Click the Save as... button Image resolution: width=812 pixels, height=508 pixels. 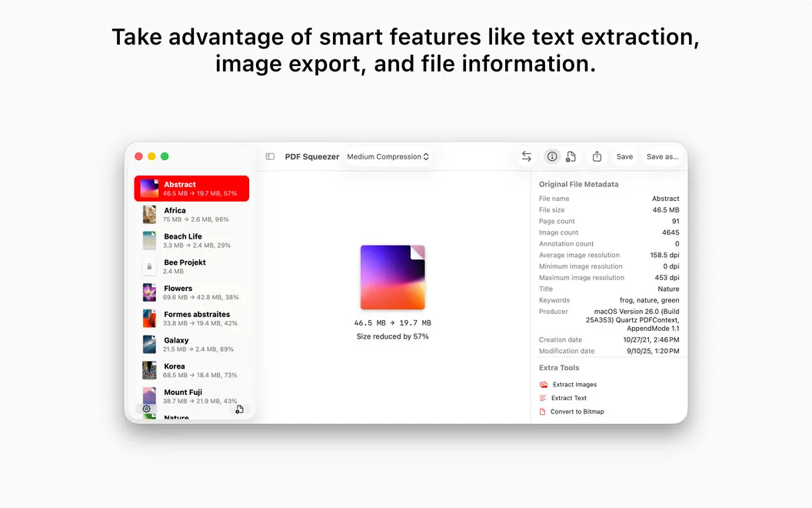pos(662,156)
